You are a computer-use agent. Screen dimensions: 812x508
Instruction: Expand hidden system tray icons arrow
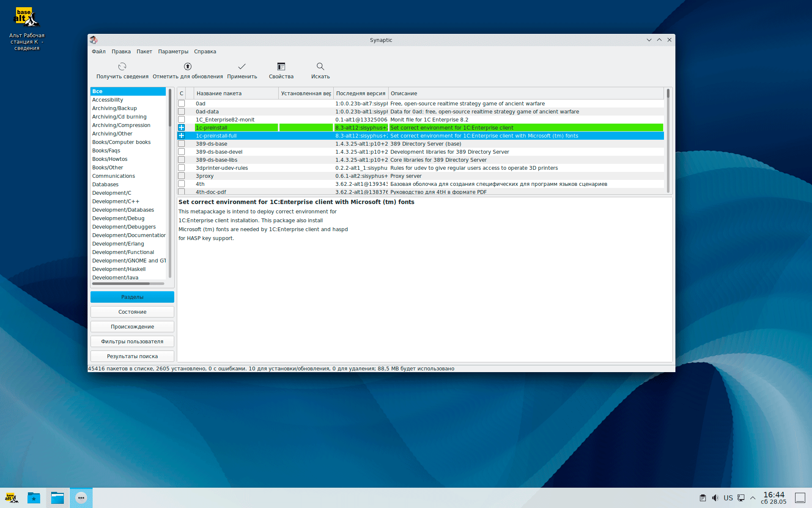pos(753,498)
